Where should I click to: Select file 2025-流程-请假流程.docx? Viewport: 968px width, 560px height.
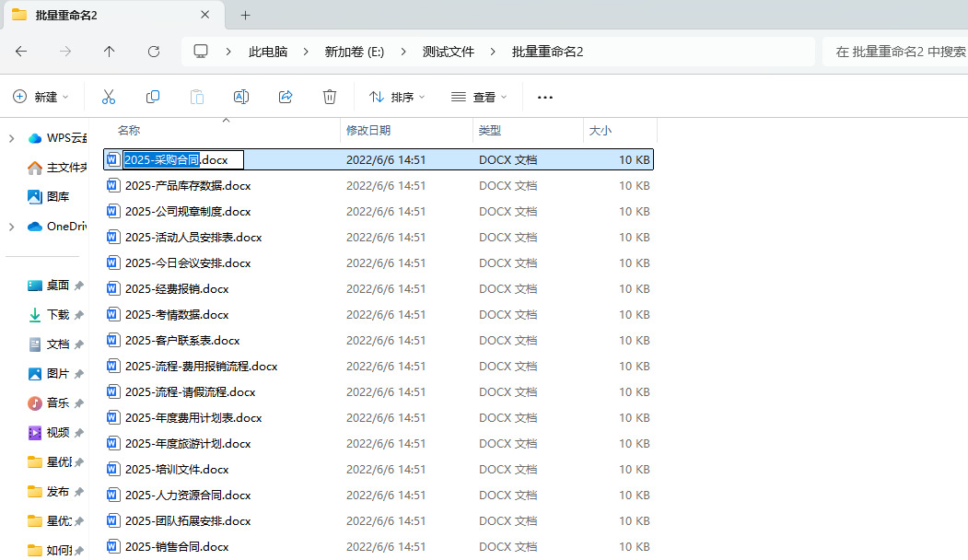point(379,392)
